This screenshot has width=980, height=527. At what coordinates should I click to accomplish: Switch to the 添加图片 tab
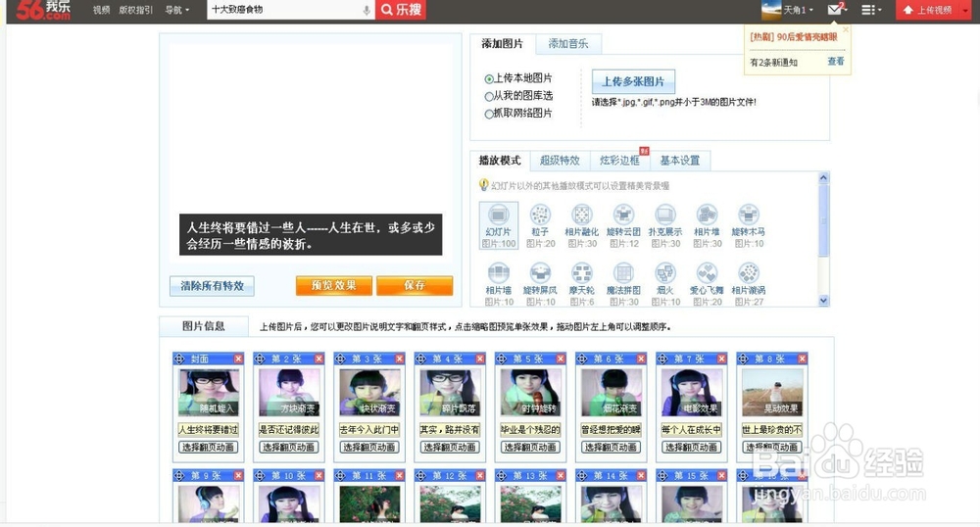[x=502, y=44]
